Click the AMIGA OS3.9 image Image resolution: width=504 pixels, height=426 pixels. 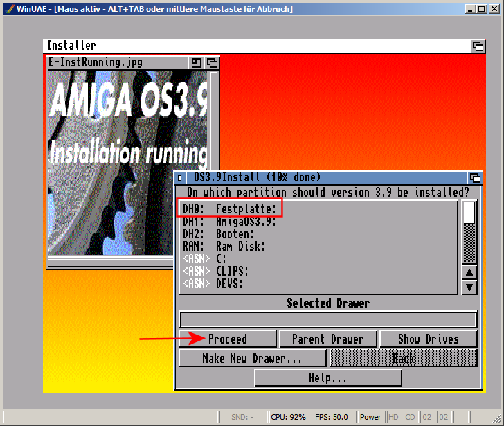point(127,162)
